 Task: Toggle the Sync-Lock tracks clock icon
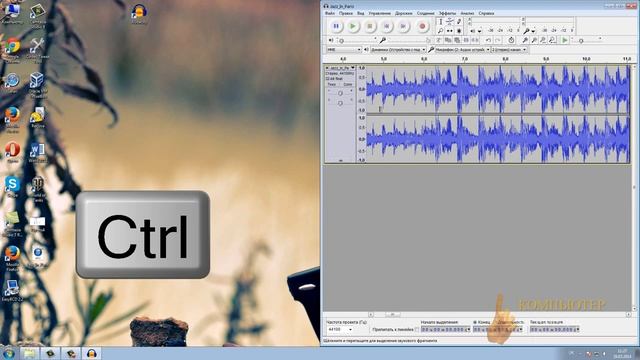[511, 40]
